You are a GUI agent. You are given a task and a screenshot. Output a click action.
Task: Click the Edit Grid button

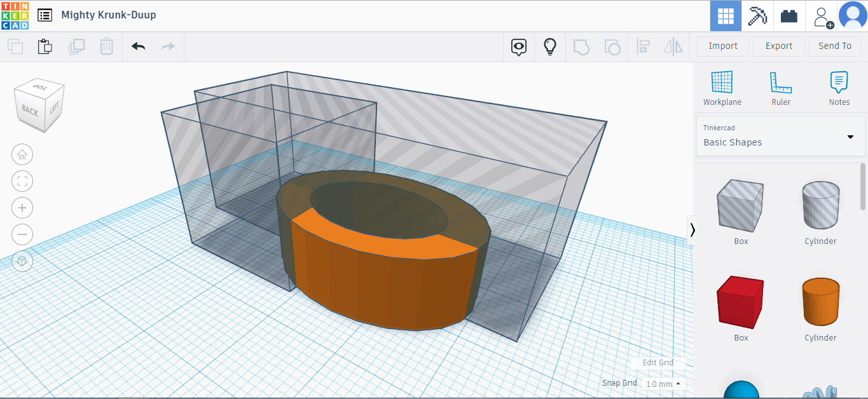658,363
